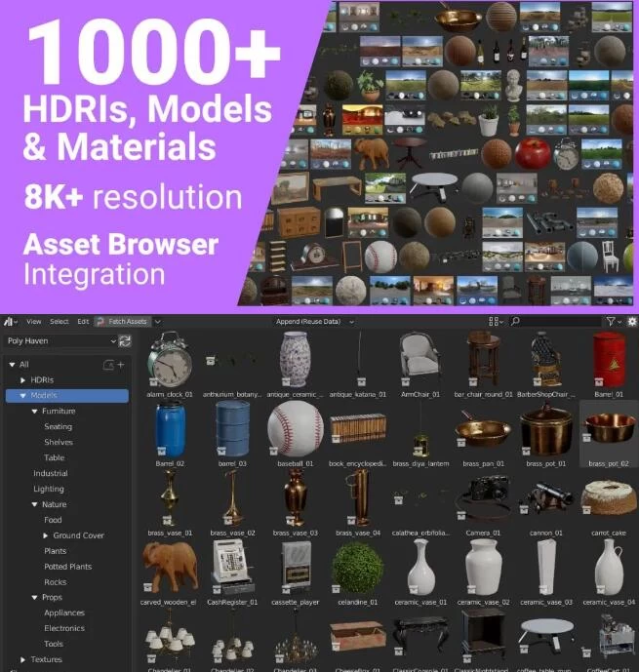Expand the Ground Cover catalog
Screen dimensions: 639x672
click(x=45, y=535)
